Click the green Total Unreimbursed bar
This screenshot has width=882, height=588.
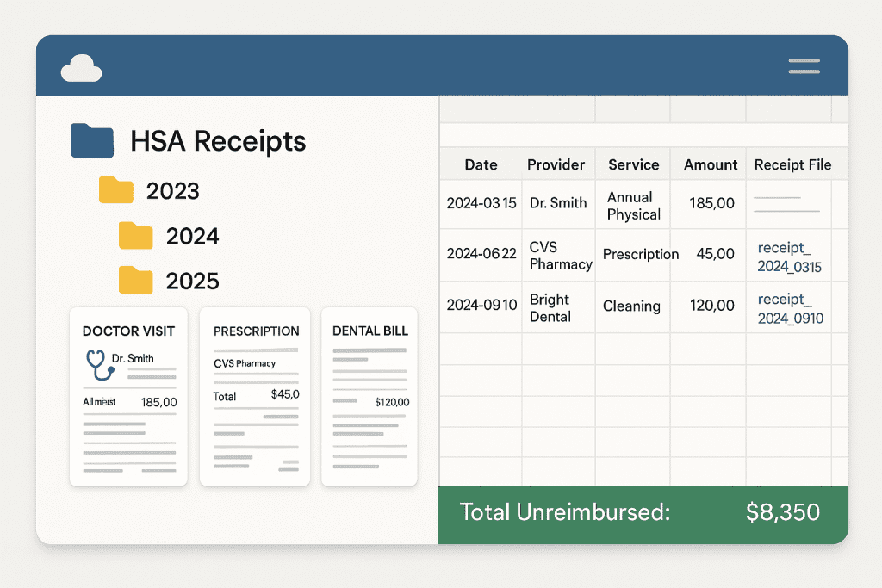[x=643, y=512]
